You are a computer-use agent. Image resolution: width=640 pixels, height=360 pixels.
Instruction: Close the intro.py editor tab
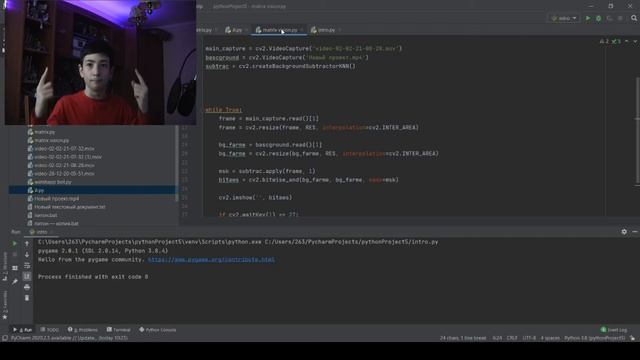pyautogui.click(x=340, y=30)
